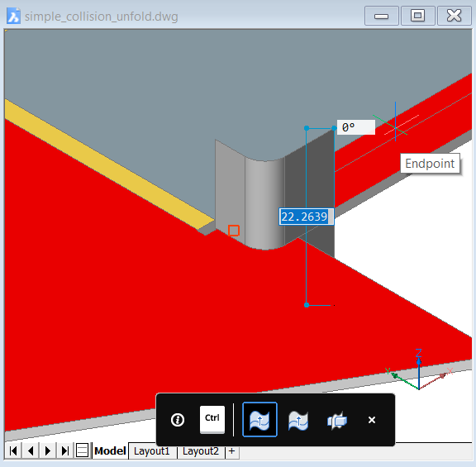
Task: Select the third hotkey option icon
Action: tap(337, 421)
